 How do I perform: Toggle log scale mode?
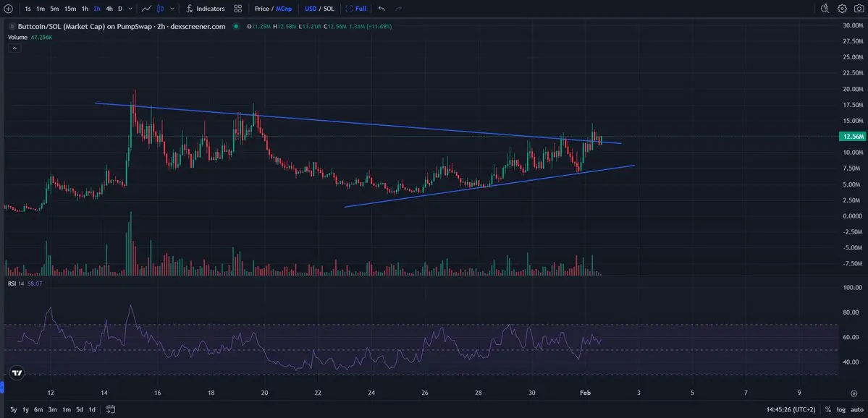pyautogui.click(x=841, y=410)
